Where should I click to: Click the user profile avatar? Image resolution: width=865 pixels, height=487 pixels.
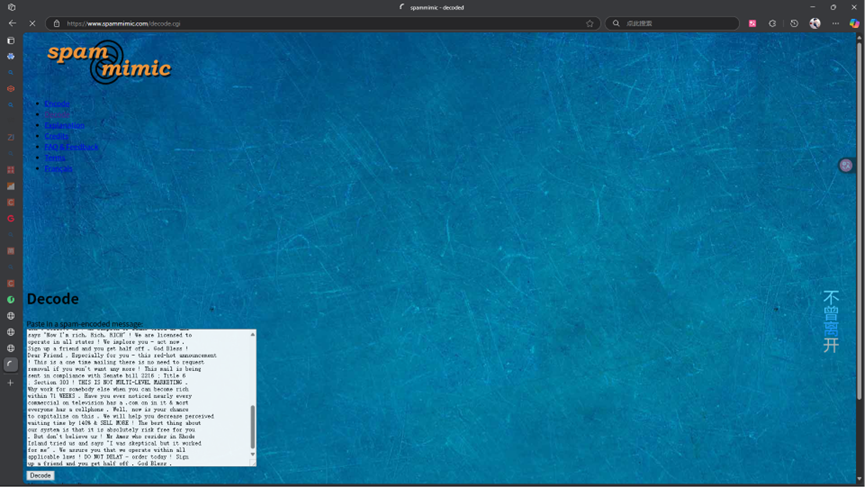pyautogui.click(x=815, y=23)
